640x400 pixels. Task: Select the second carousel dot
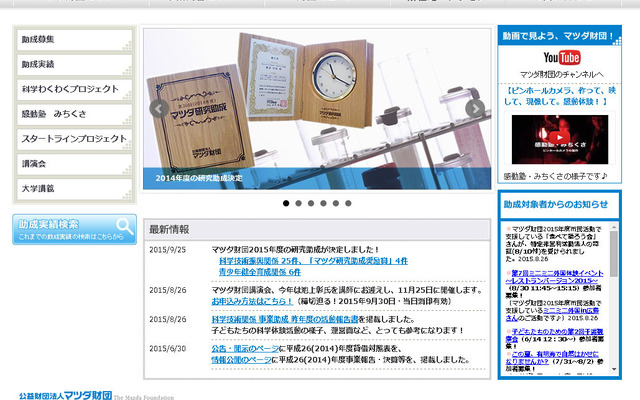298,203
